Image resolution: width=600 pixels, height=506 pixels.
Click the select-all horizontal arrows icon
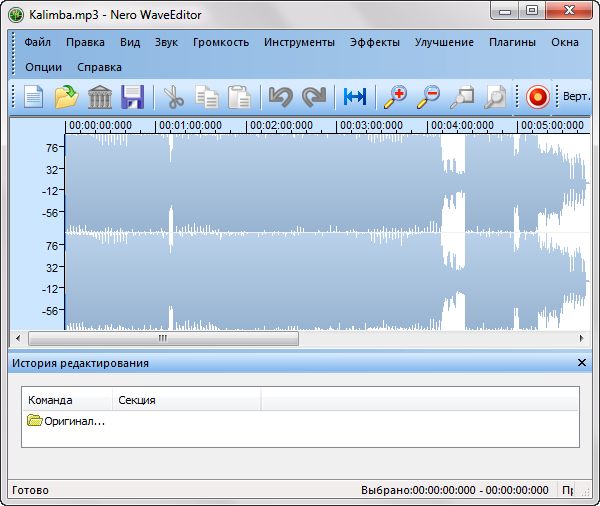355,97
